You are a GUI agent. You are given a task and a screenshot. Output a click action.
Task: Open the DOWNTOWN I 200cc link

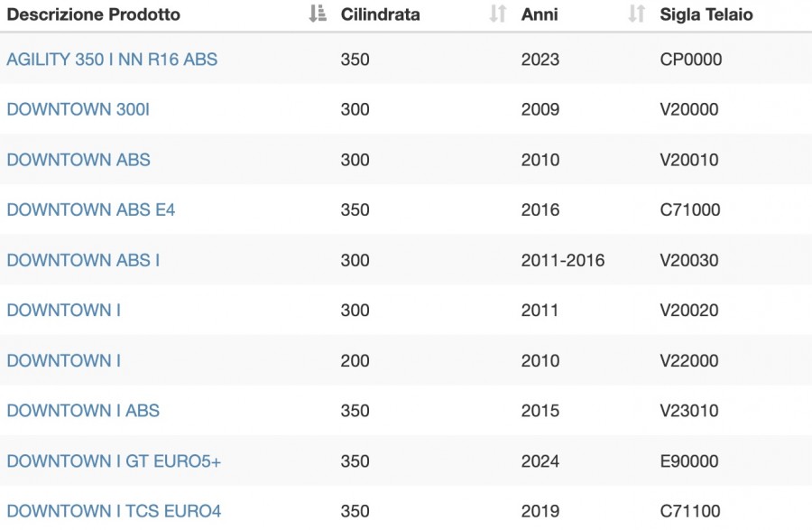click(64, 360)
